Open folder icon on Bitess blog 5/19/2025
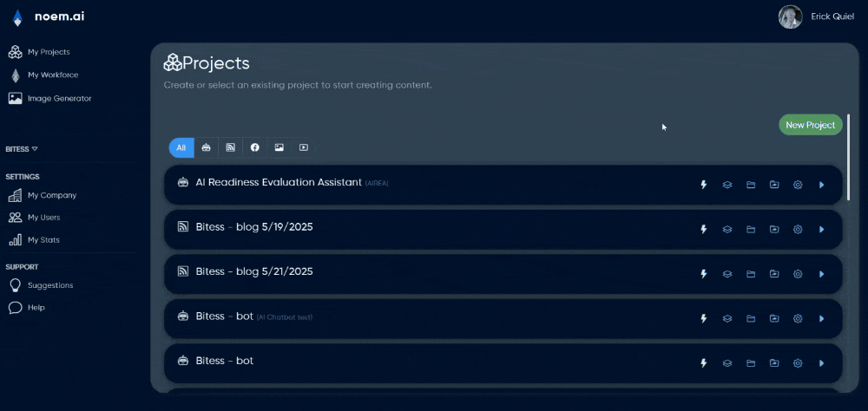Screen dimensions: 868x411 [x=751, y=229]
